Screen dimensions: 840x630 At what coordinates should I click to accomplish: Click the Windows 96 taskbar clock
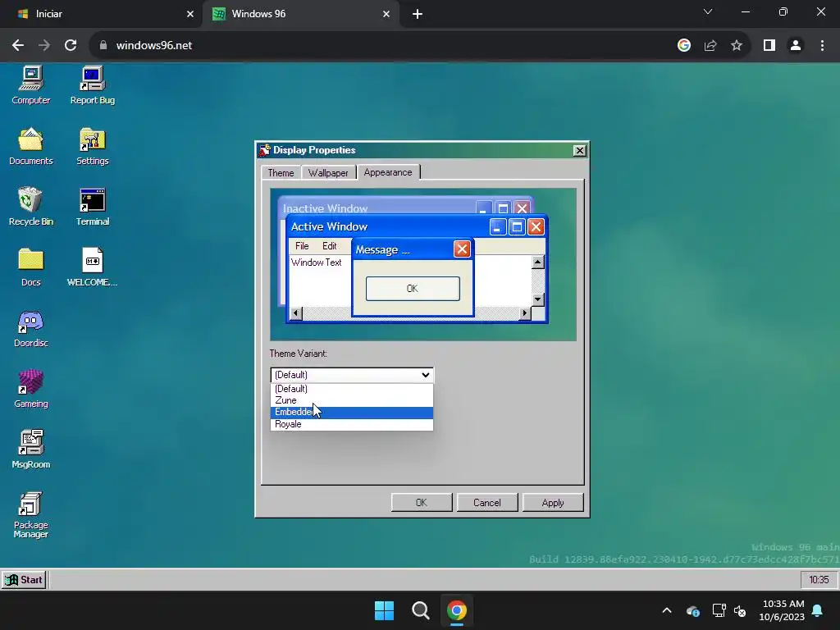tap(819, 580)
